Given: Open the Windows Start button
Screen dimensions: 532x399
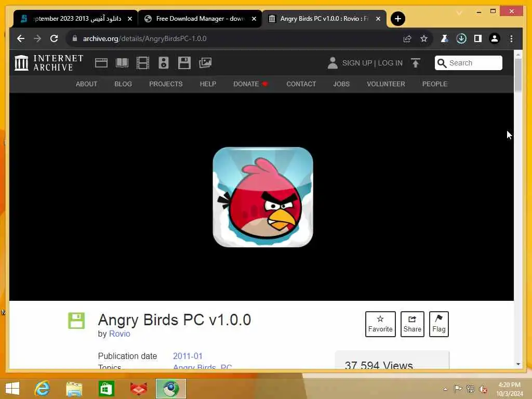Looking at the screenshot, I should [12, 389].
